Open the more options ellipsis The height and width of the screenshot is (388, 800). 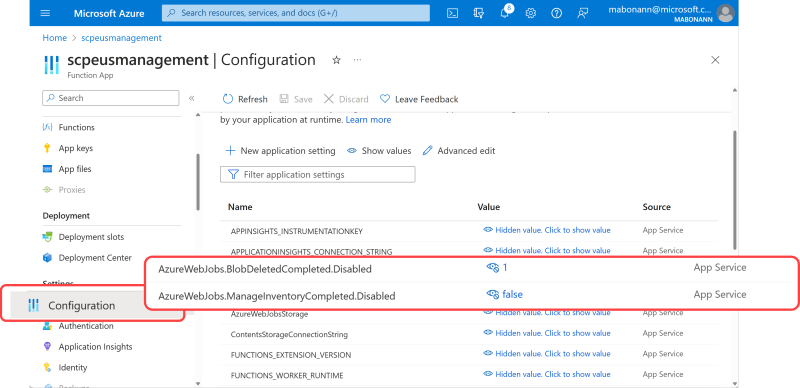click(x=357, y=60)
